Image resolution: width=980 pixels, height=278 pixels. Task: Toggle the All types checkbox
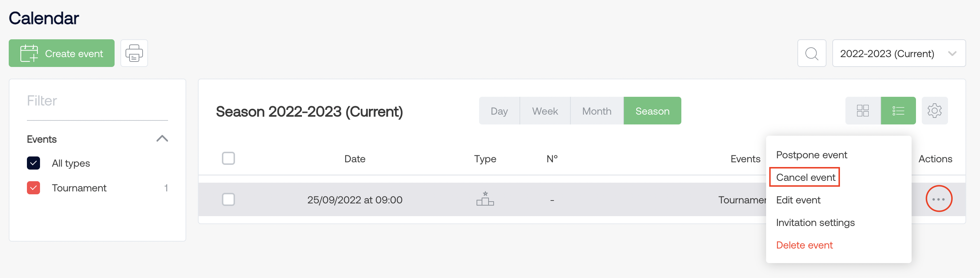pos(33,163)
